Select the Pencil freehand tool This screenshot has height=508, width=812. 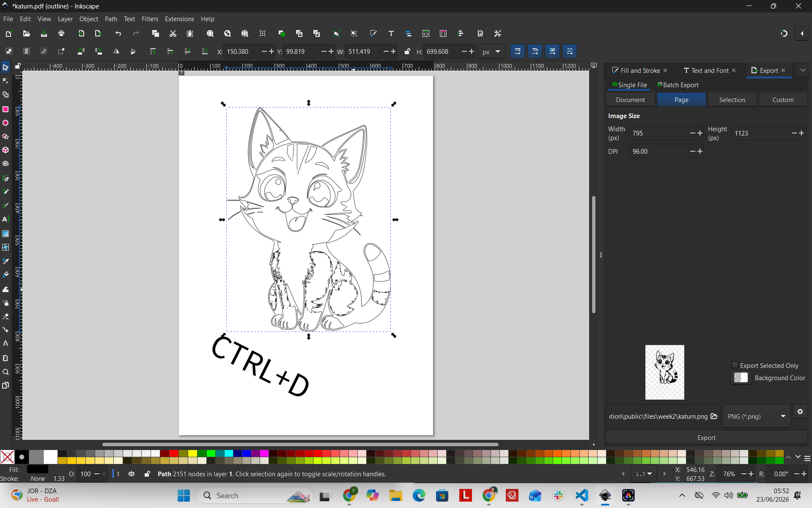tap(5, 192)
